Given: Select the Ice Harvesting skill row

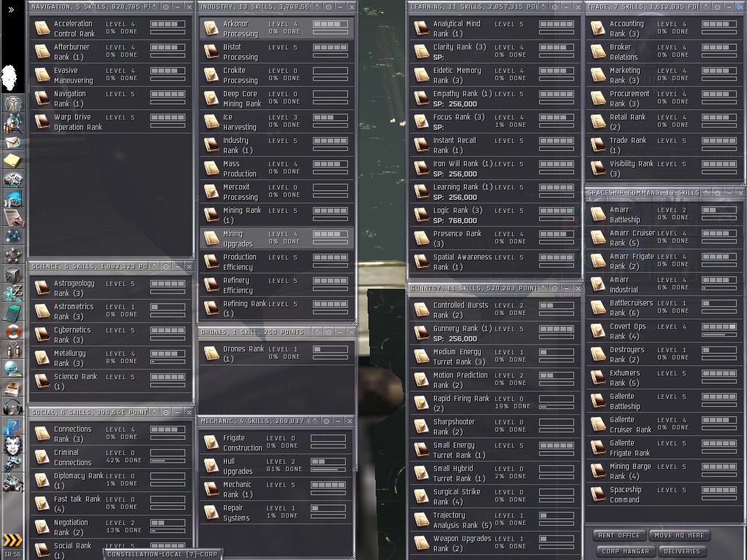Looking at the screenshot, I should [276, 122].
